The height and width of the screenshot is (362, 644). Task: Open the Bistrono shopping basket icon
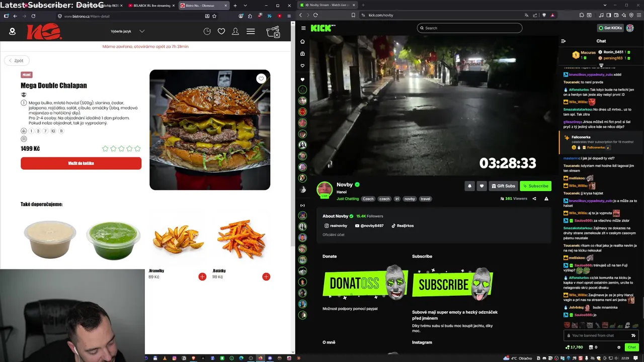(x=273, y=32)
